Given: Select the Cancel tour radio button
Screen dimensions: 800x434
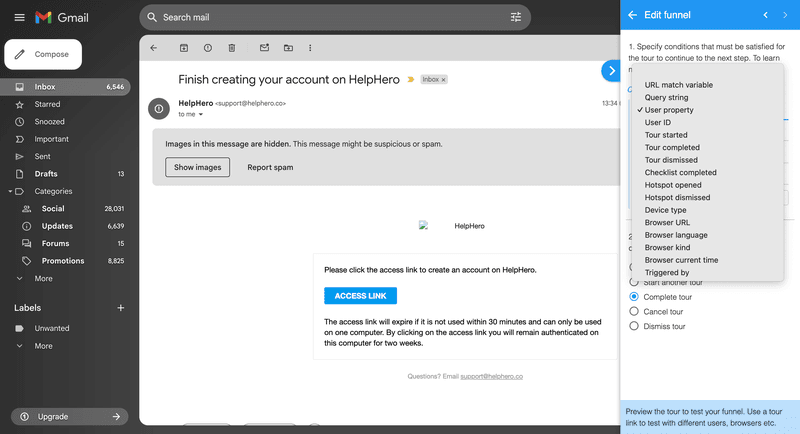Looking at the screenshot, I should click(x=634, y=312).
